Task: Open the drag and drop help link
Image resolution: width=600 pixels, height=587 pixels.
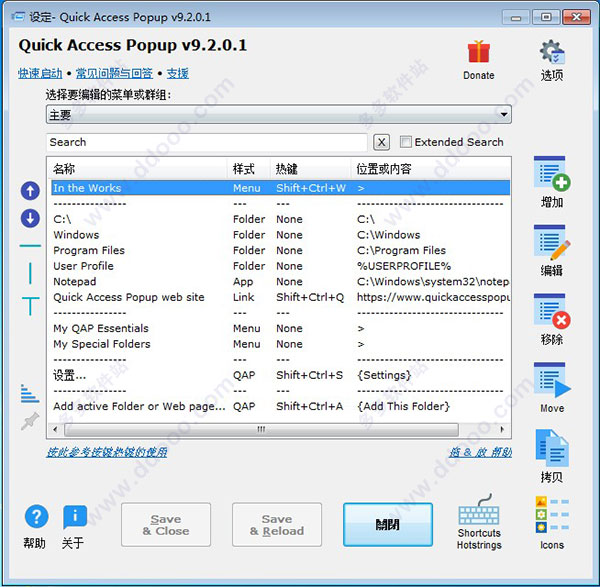Action: [480, 452]
